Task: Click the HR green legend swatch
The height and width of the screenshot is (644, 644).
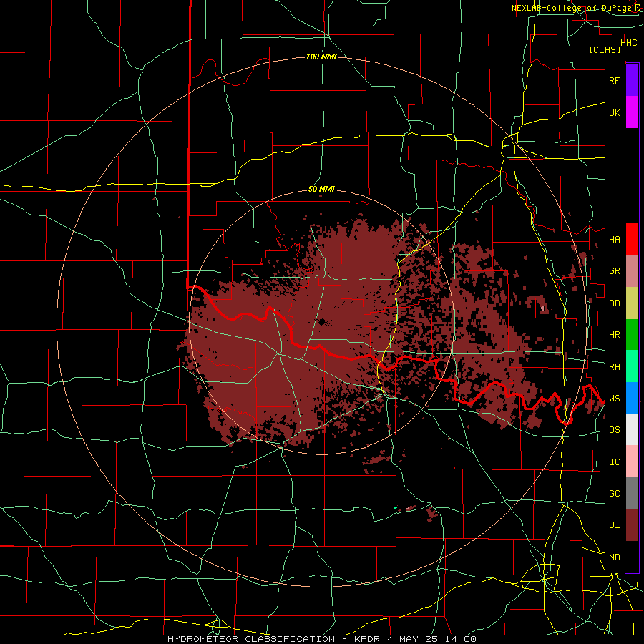Action: point(632,334)
